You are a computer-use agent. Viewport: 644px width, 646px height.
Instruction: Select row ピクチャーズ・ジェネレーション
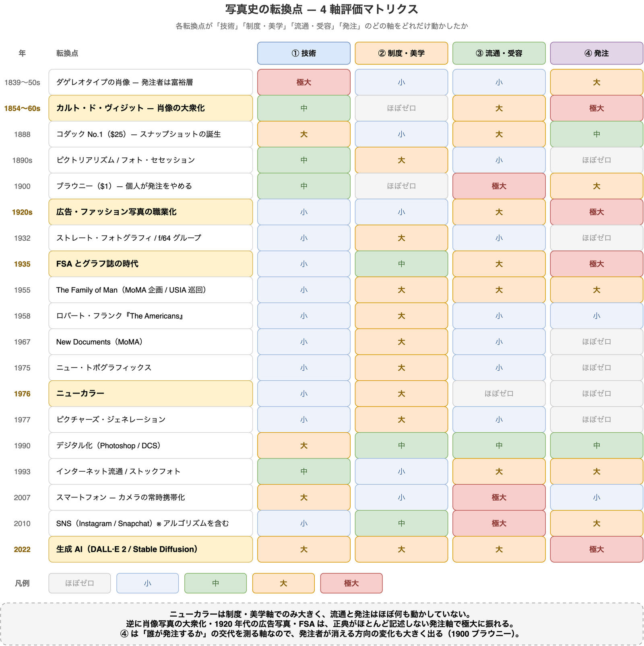pyautogui.click(x=151, y=420)
